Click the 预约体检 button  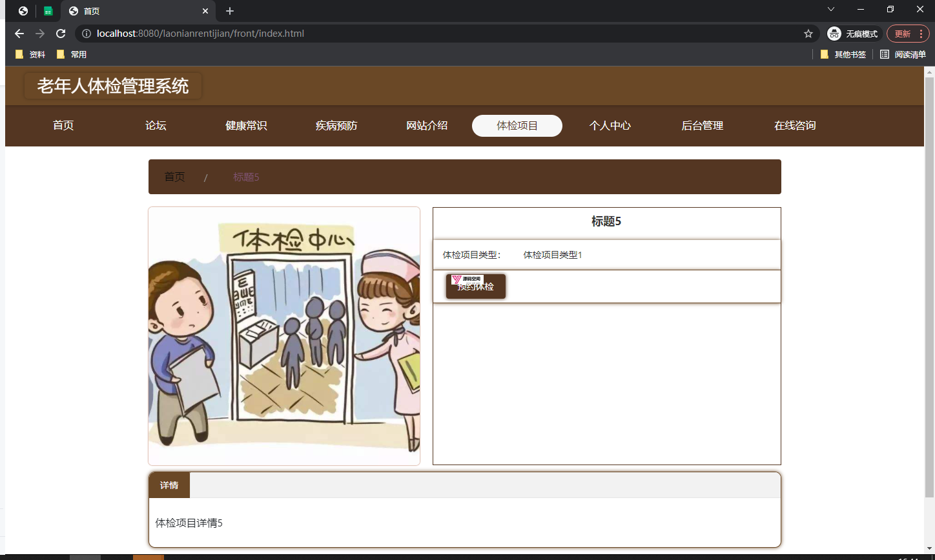pyautogui.click(x=476, y=286)
